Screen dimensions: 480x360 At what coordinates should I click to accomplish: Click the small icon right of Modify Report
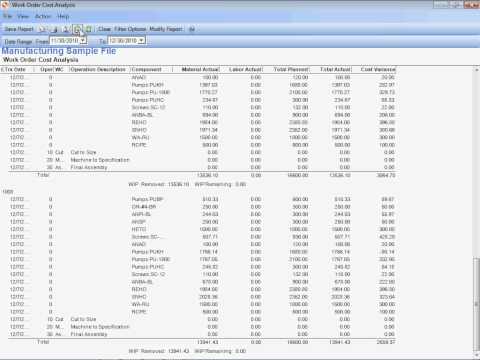(192, 29)
